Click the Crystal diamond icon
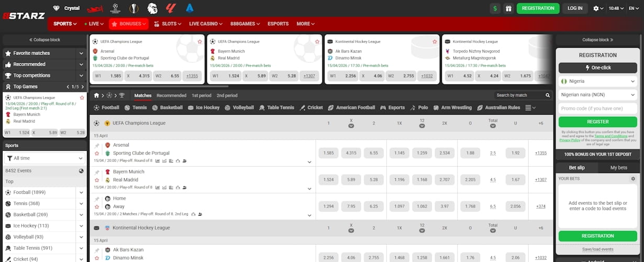 [x=56, y=8]
